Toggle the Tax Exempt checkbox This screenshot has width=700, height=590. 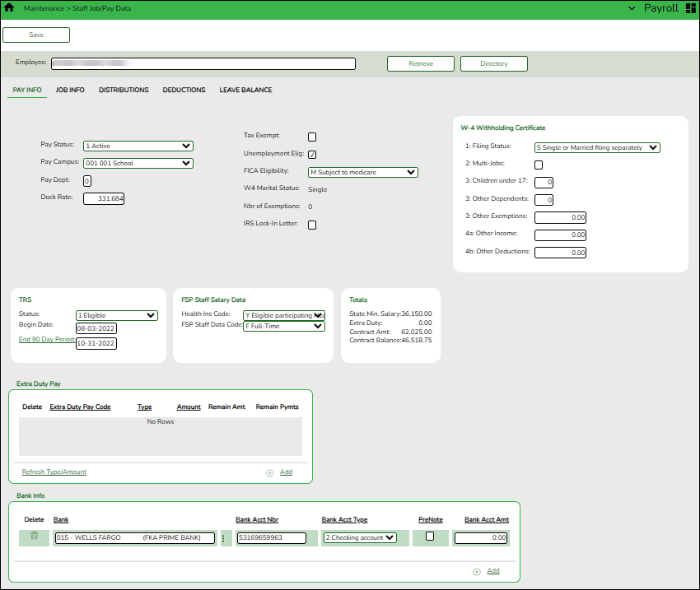pos(312,137)
